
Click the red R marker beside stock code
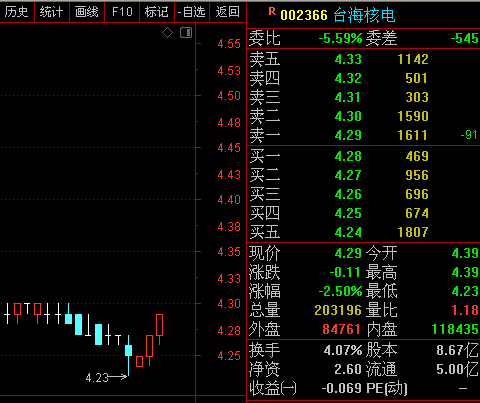[272, 12]
